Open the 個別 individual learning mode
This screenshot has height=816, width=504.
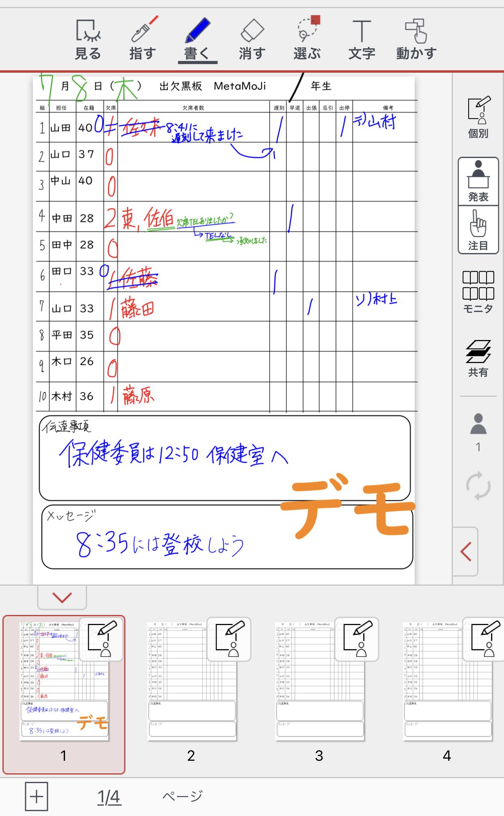(478, 117)
